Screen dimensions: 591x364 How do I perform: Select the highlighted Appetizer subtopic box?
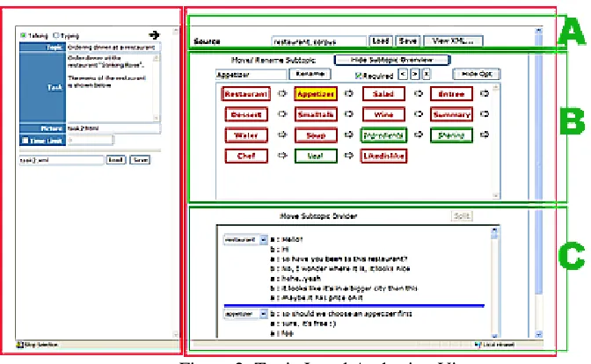pos(316,94)
